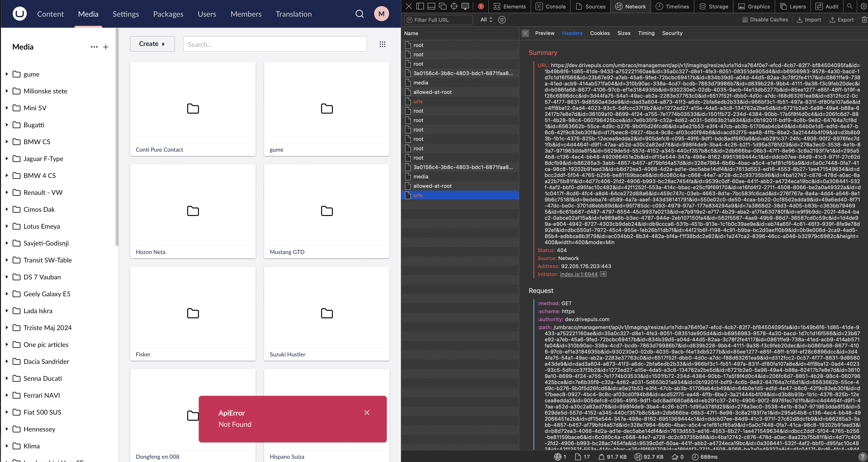Show the Cookies detail tab
Image resolution: width=868 pixels, height=462 pixels.
tap(600, 33)
